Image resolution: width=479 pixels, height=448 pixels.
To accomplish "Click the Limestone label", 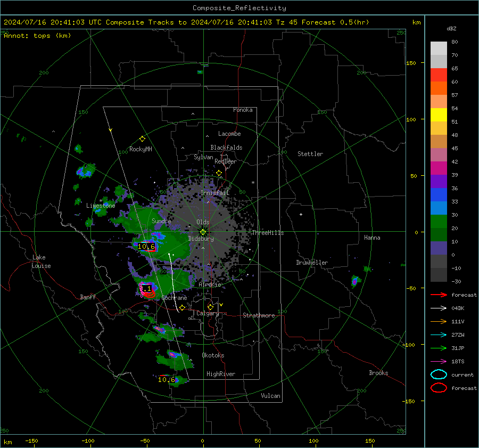I will point(101,206).
